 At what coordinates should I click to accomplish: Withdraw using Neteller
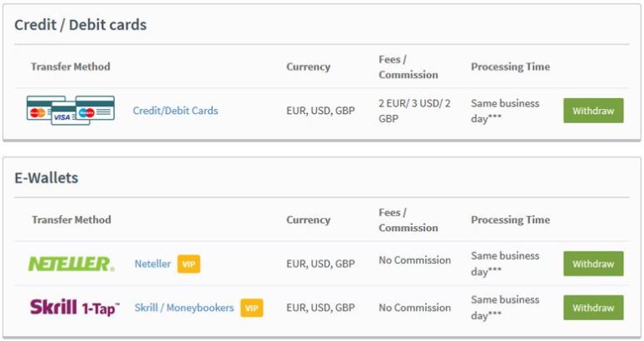594,263
